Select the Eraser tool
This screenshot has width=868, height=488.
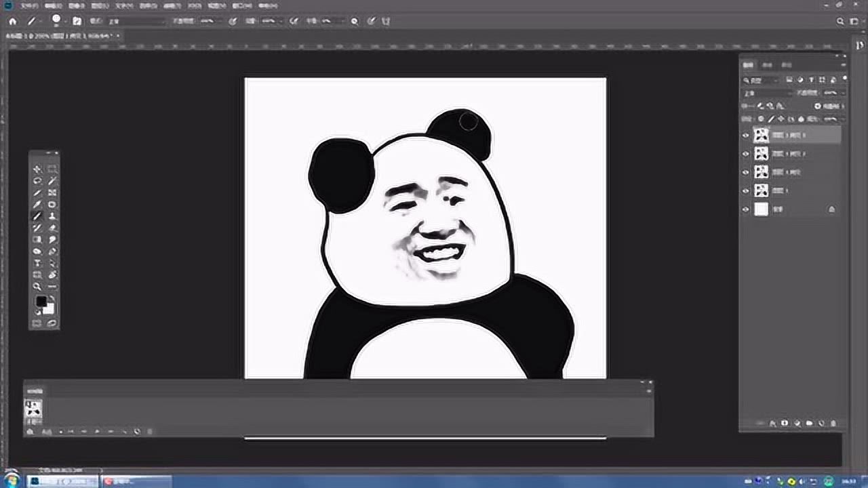click(x=52, y=227)
